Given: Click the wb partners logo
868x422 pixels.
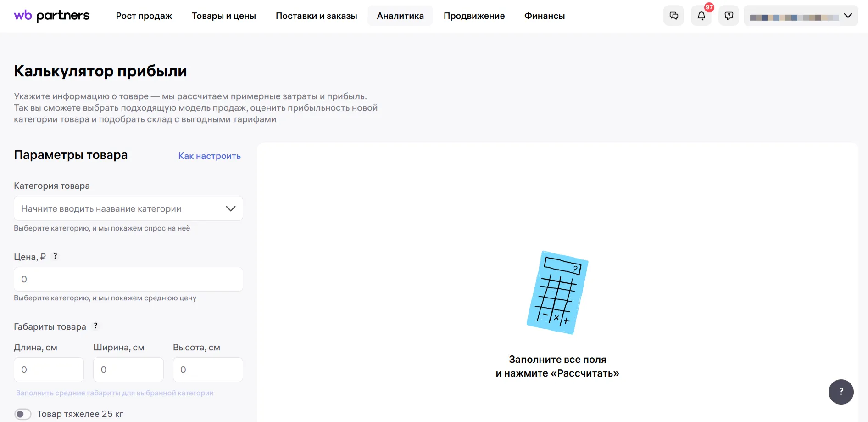Looking at the screenshot, I should (52, 16).
